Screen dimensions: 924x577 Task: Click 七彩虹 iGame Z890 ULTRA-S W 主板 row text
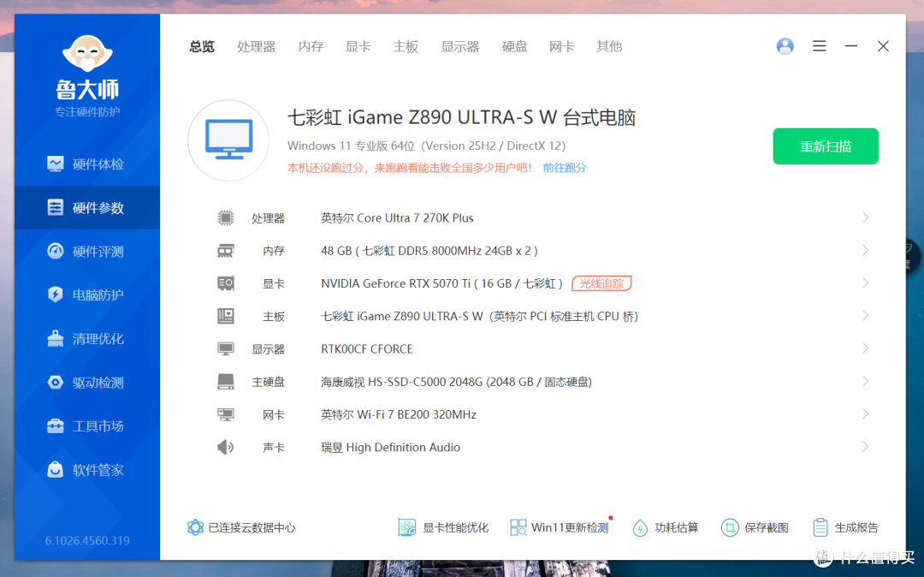pyautogui.click(x=480, y=317)
